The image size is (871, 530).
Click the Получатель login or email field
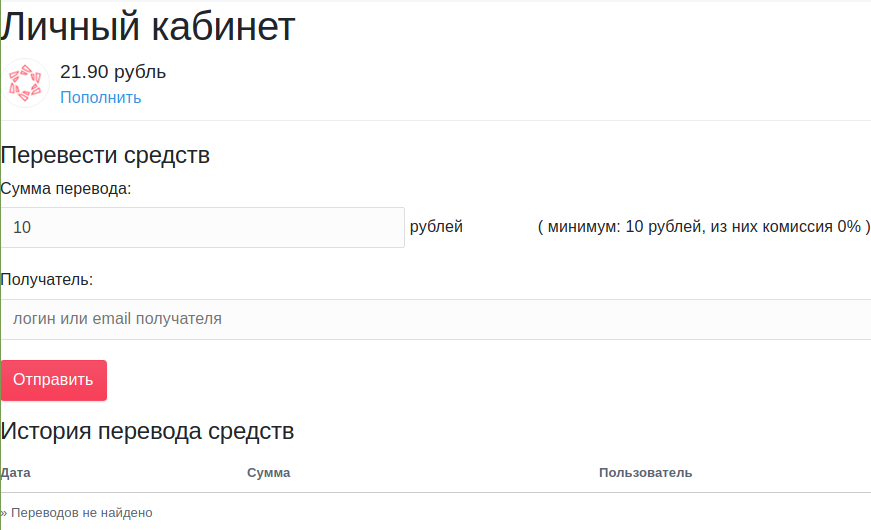click(436, 319)
